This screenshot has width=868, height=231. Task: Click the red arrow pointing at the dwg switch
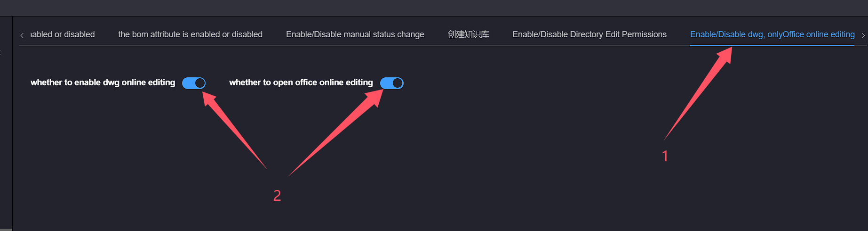[235, 130]
